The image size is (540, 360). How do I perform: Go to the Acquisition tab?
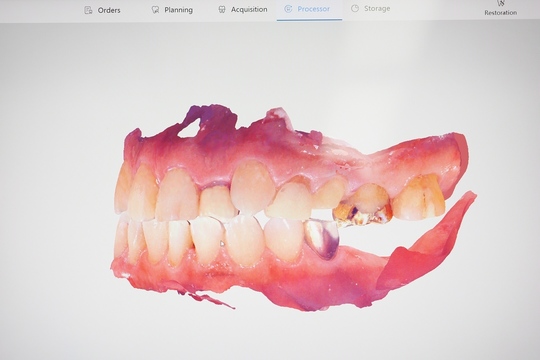click(x=249, y=9)
